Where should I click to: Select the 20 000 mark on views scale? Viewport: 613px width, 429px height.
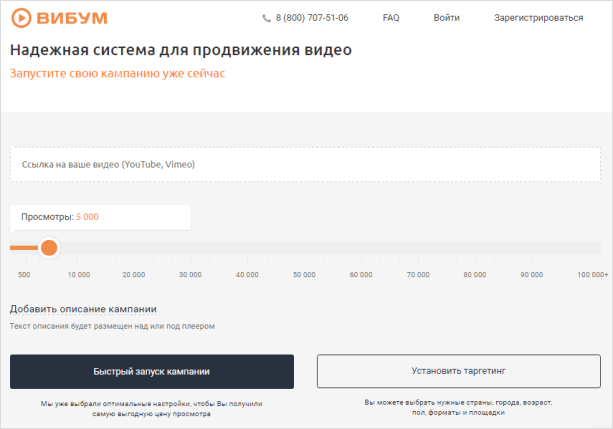coord(133,274)
